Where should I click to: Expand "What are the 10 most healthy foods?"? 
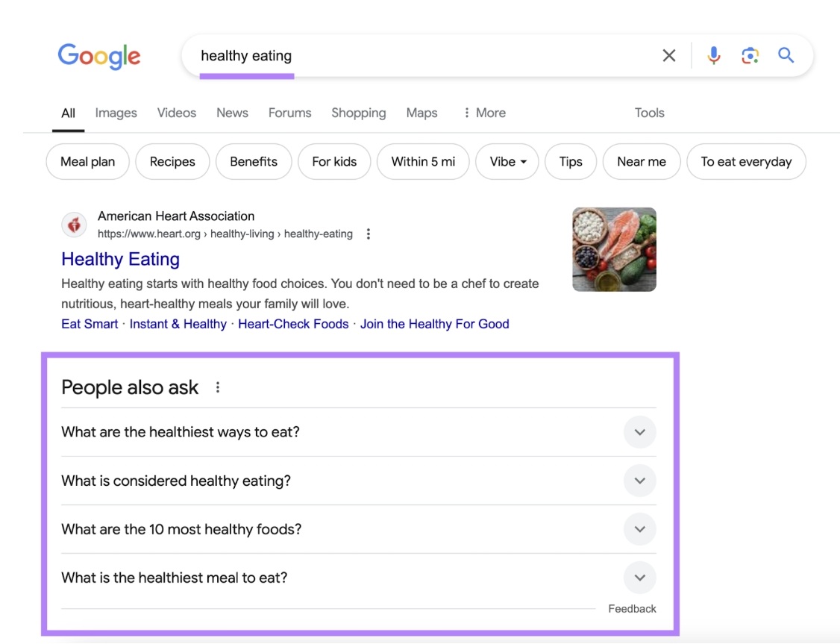pos(639,529)
